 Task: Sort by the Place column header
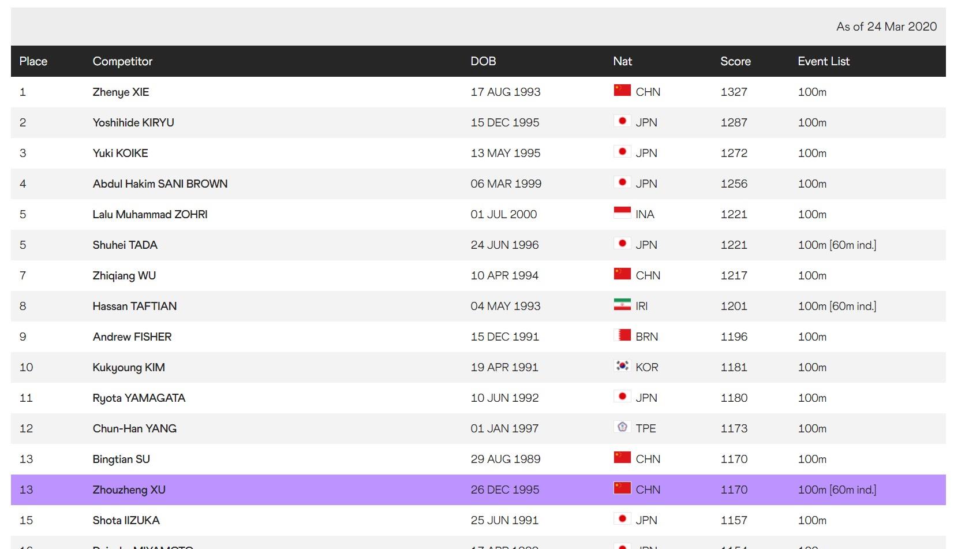pos(33,61)
